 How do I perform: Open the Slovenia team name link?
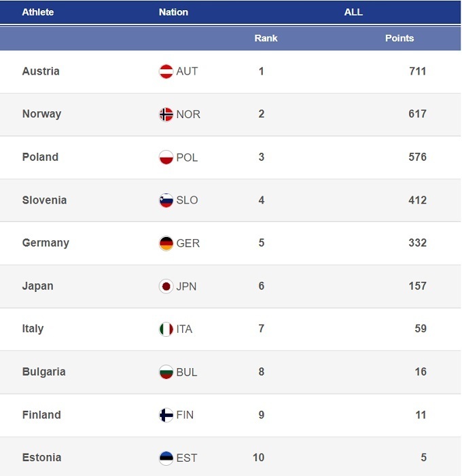click(44, 200)
